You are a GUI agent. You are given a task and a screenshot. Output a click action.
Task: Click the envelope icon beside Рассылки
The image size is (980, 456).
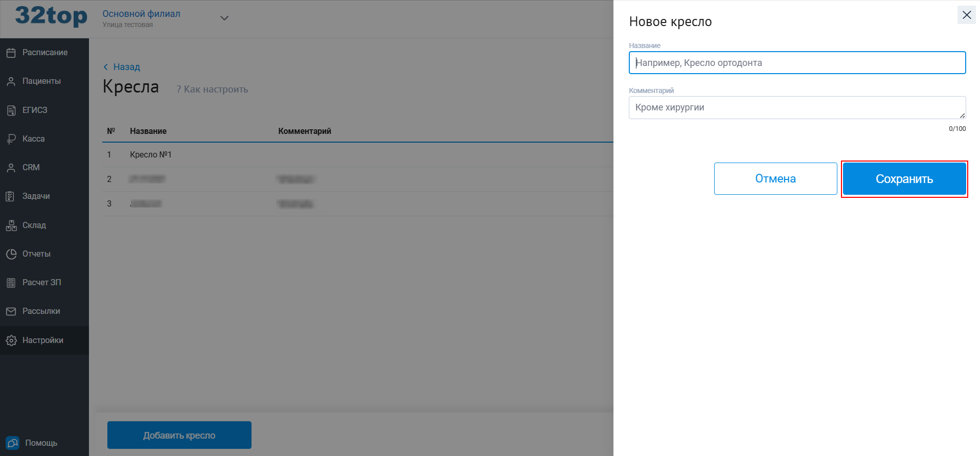[11, 311]
